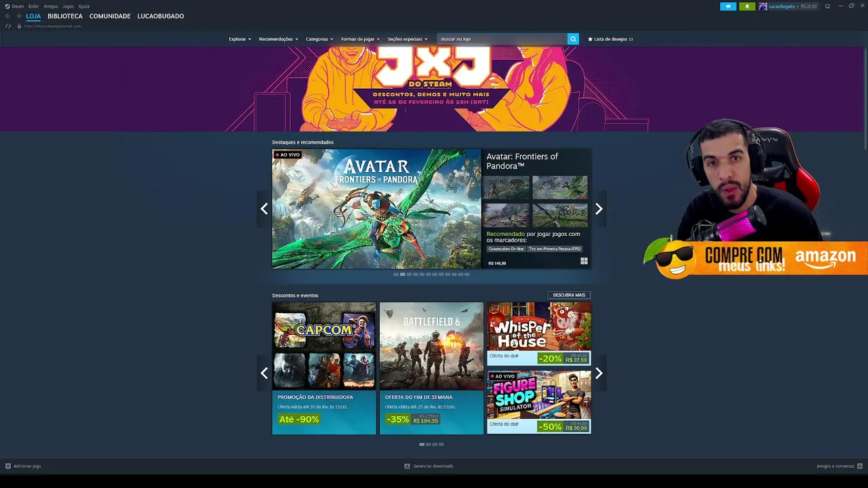Go to previous offers page with left arrow

[264, 373]
